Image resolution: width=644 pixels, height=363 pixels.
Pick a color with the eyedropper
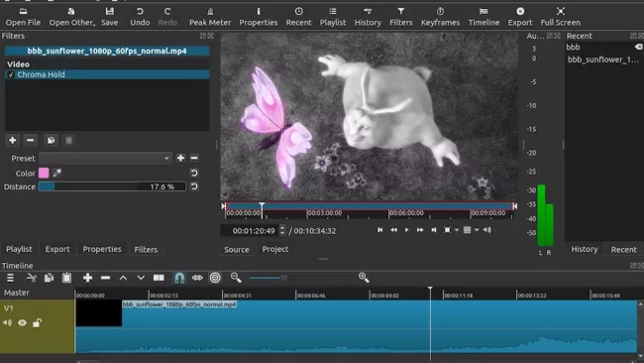[57, 174]
